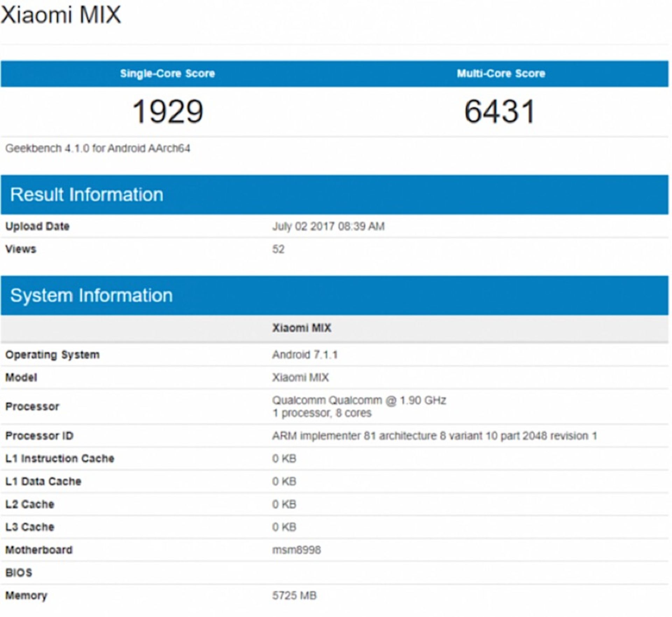
Task: Click the upload date July 02 2017
Action: tap(328, 226)
